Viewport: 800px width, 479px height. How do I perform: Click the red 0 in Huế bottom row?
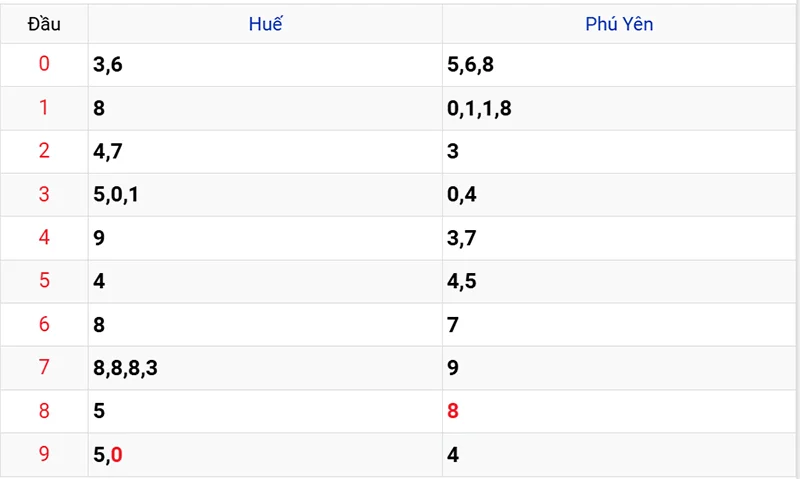click(x=117, y=455)
